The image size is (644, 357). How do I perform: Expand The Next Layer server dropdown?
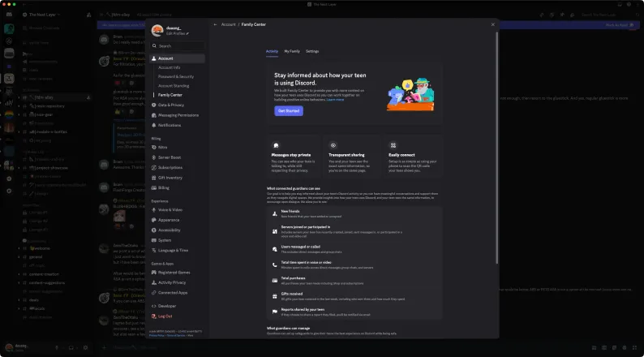45,15
